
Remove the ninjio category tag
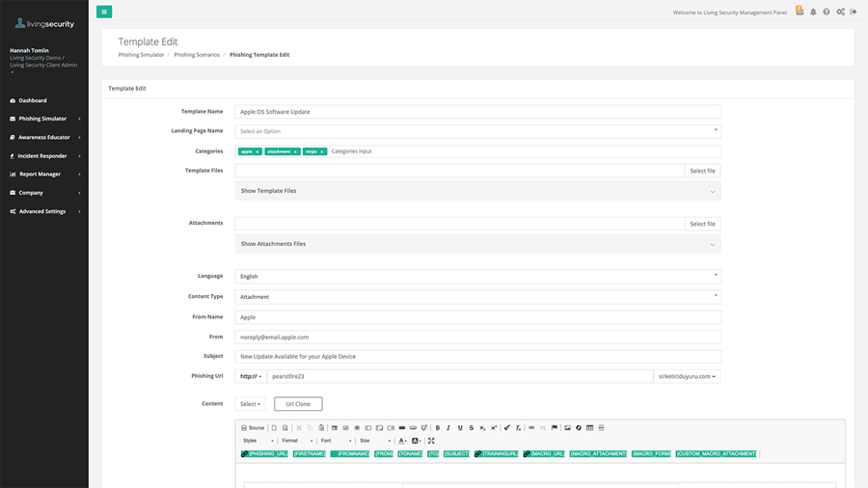(321, 151)
